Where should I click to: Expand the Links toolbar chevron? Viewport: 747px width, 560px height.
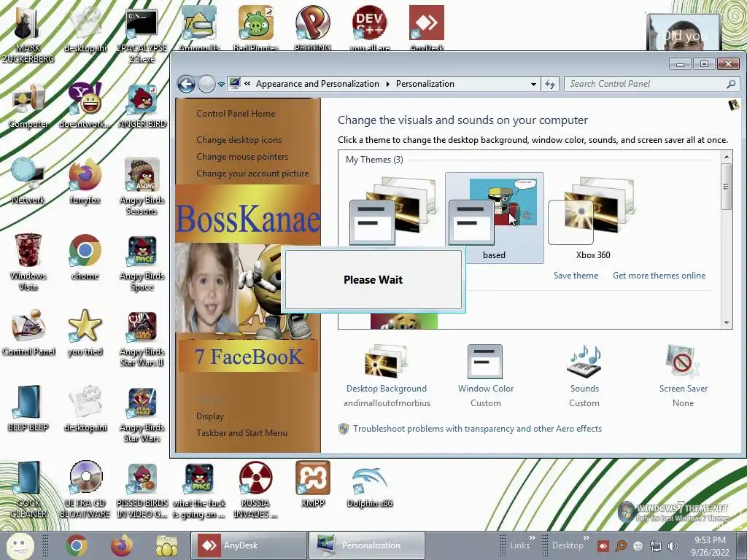tap(532, 538)
